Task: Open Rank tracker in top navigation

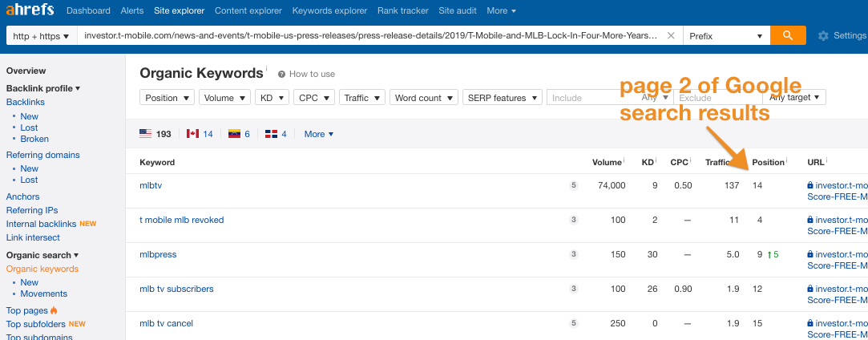Action: point(402,10)
